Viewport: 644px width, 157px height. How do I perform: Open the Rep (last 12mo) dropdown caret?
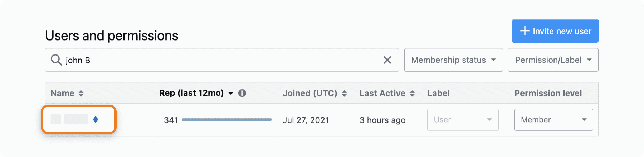(231, 93)
